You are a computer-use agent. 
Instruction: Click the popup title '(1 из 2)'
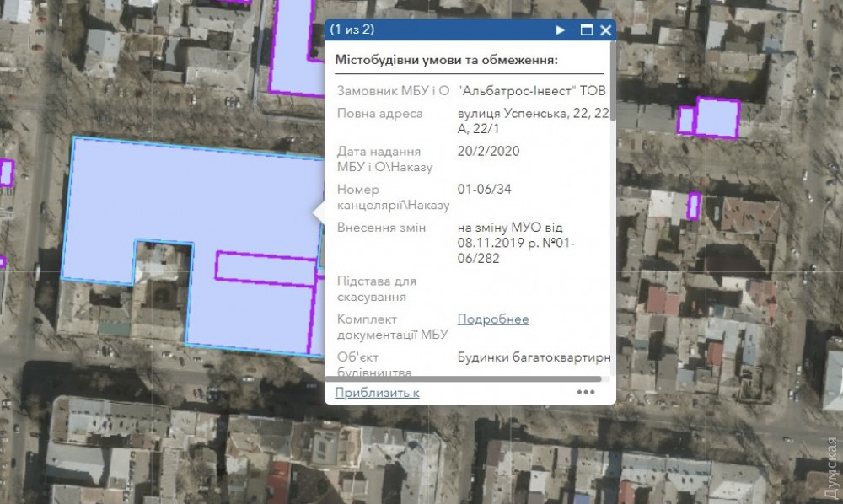click(352, 30)
